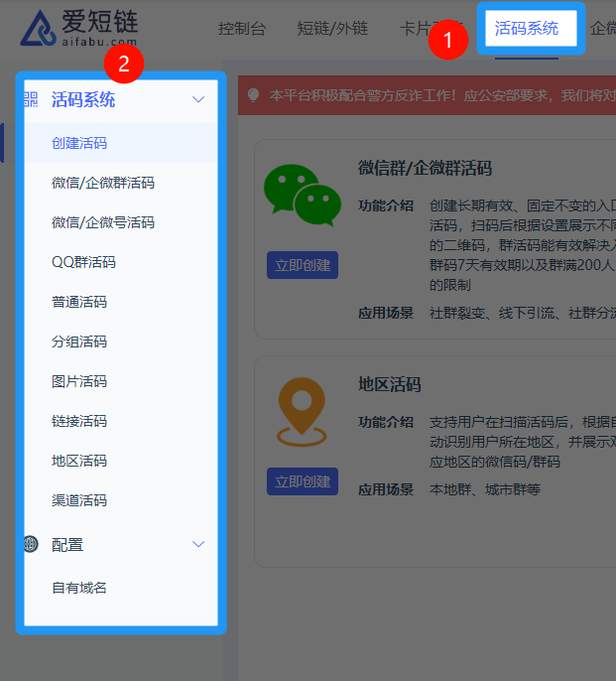
Task: Select 创建活码 in the sidebar
Action: pyautogui.click(x=79, y=143)
